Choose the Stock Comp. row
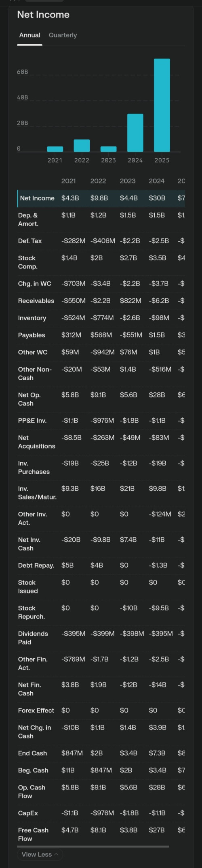Viewport: 202px width, 868px height. (101, 262)
